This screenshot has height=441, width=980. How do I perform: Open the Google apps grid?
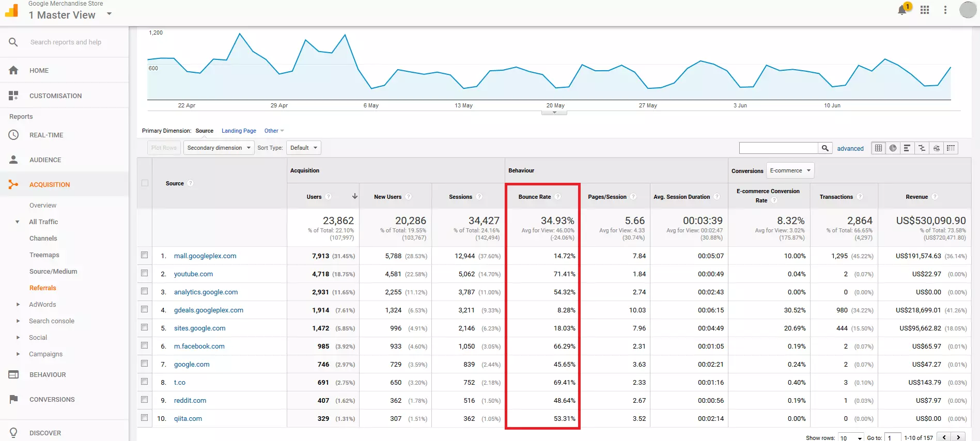pyautogui.click(x=925, y=10)
